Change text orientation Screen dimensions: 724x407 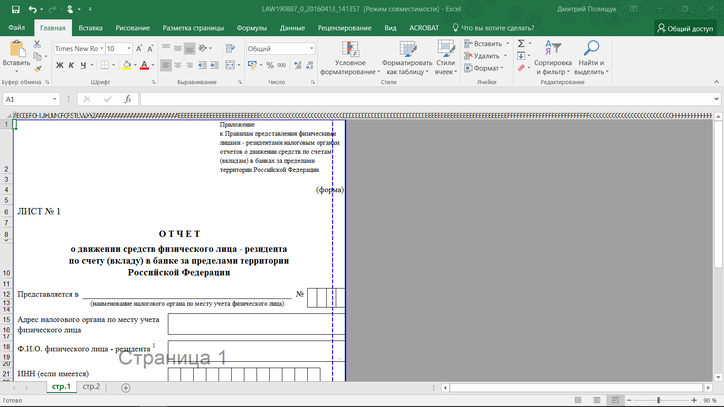pyautogui.click(x=203, y=48)
